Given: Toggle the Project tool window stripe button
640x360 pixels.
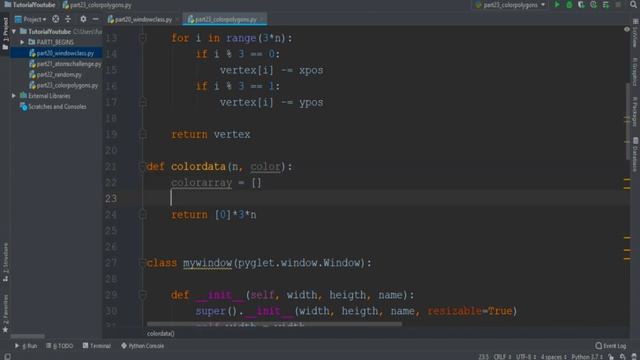Looking at the screenshot, I should point(5,33).
